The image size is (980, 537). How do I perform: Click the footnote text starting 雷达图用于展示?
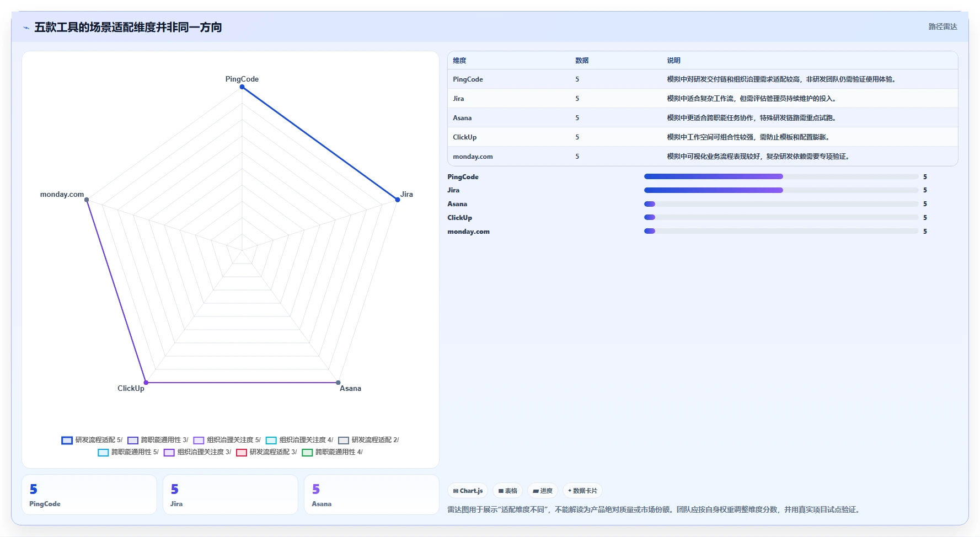pyautogui.click(x=655, y=509)
